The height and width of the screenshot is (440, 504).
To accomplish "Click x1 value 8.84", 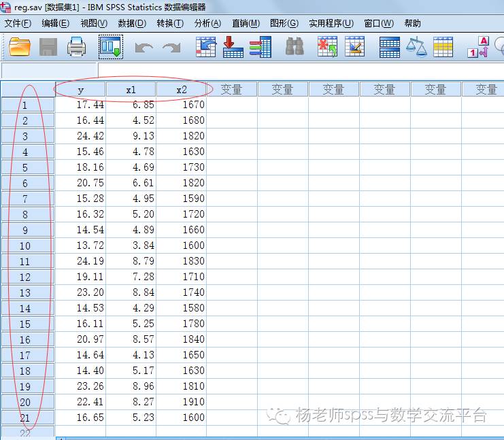I will pos(131,292).
